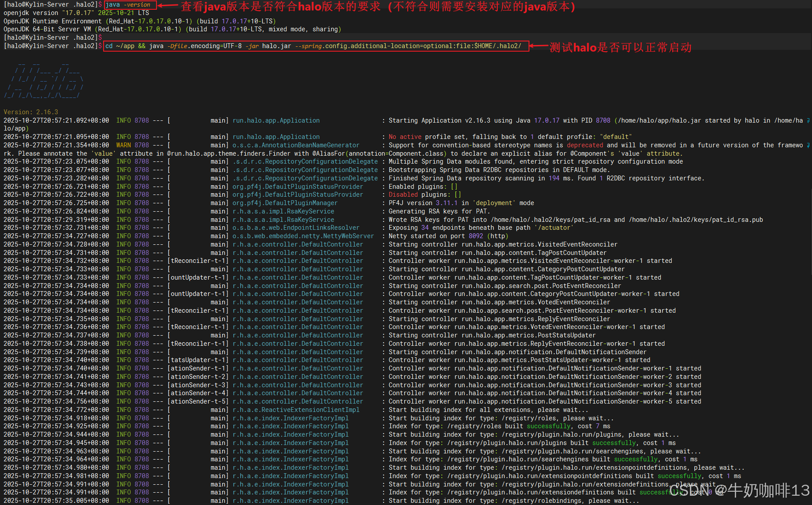Click 'Start building index for type: /registry/roles' message

[501, 418]
